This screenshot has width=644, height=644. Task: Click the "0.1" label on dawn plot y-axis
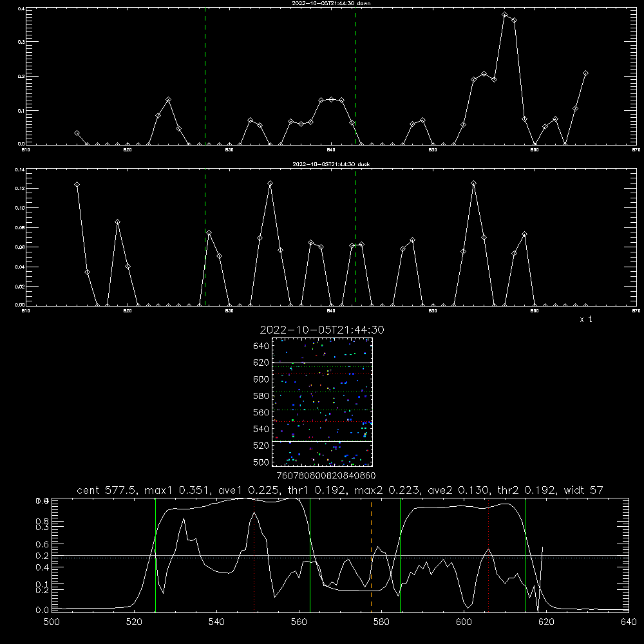click(x=22, y=111)
